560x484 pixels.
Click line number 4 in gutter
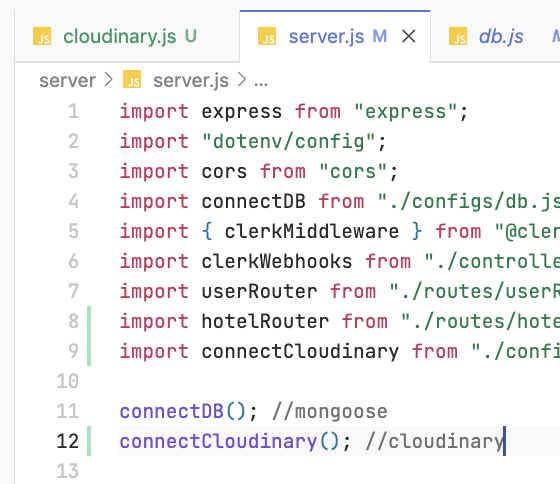point(74,201)
